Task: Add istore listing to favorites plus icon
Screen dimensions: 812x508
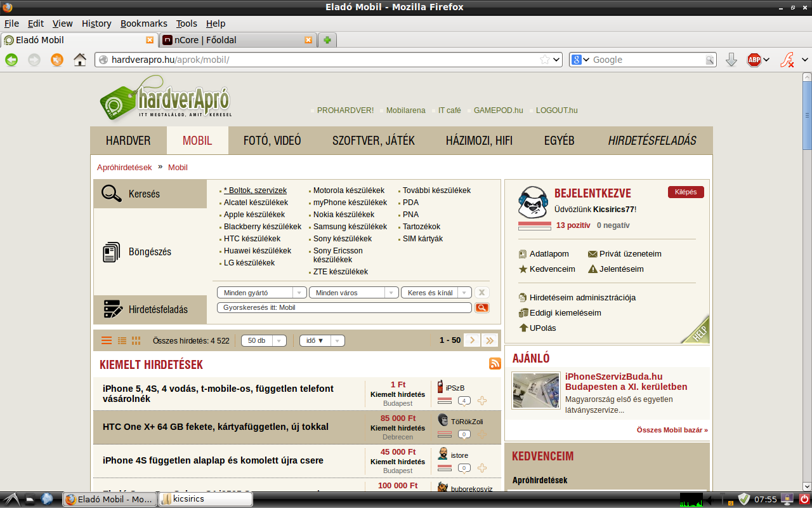Action: tap(482, 468)
